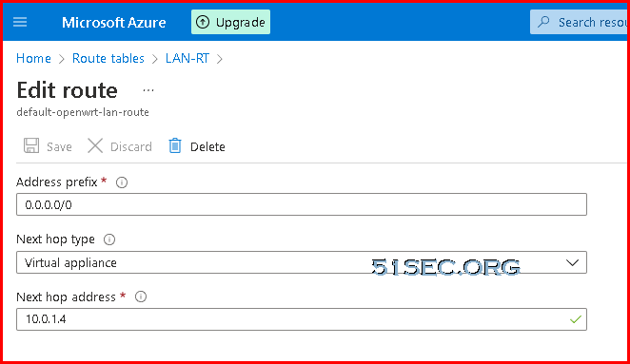Show info tooltip for Address prefix
Viewport: 630px width, 364px height.
122,182
